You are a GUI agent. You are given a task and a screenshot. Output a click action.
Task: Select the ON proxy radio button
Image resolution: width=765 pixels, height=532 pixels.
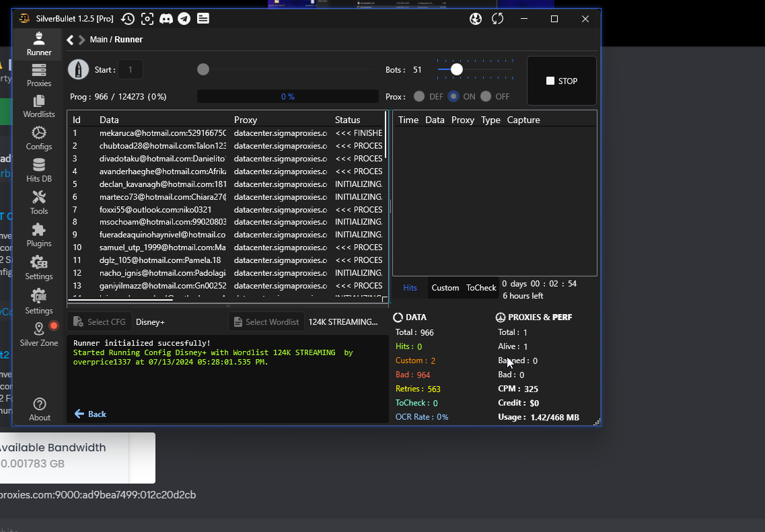(x=454, y=96)
